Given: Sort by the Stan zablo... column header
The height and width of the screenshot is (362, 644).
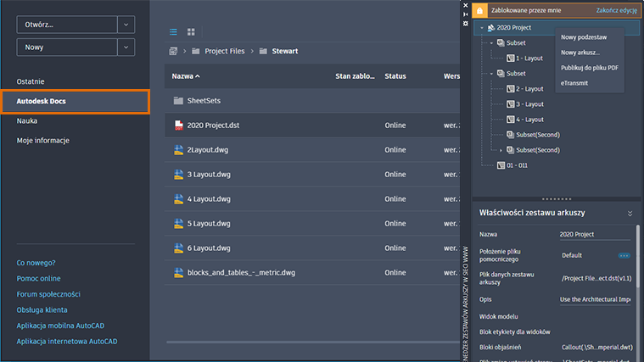Looking at the screenshot, I should pos(355,76).
